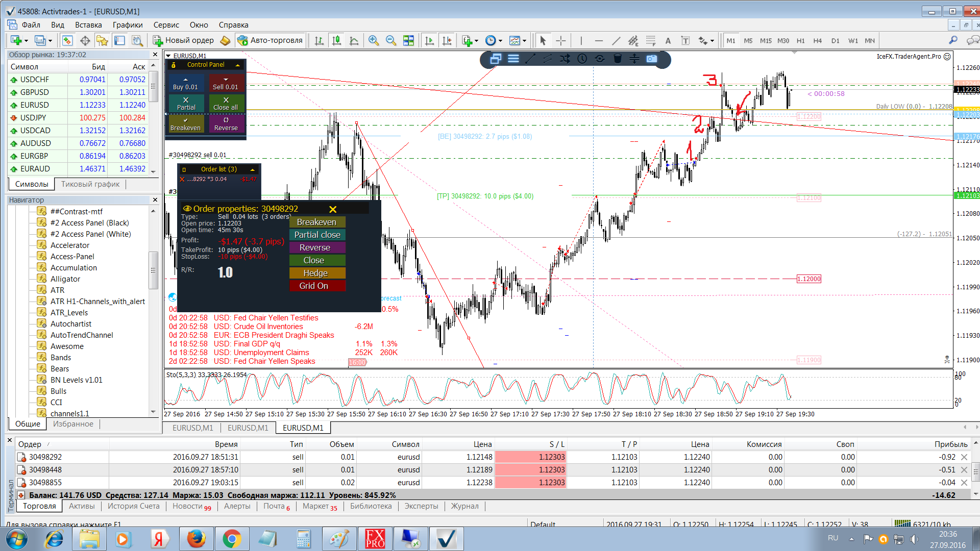Collapse the Order list (3) panel
Image resolution: width=980 pixels, height=551 pixels.
coord(252,169)
